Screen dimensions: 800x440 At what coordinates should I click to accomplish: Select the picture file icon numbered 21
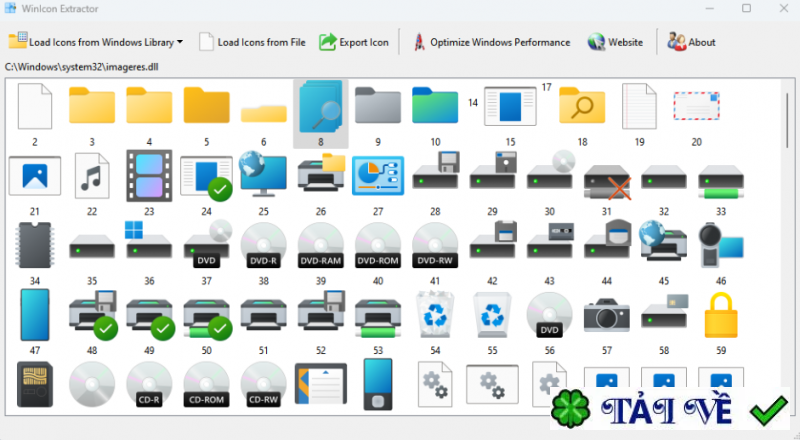pos(35,176)
